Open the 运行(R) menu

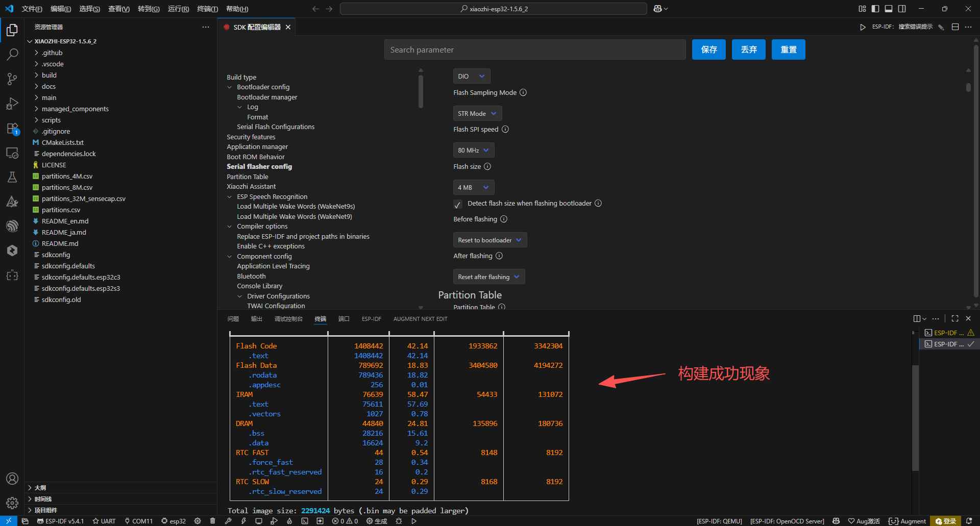coord(178,9)
